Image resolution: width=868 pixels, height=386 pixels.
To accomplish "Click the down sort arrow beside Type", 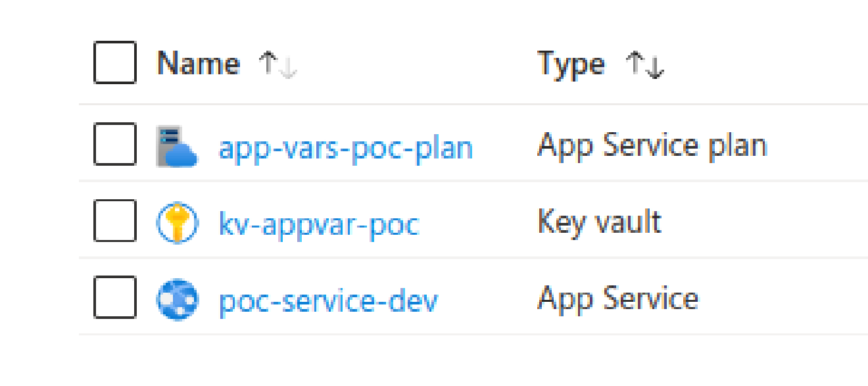I will point(654,68).
